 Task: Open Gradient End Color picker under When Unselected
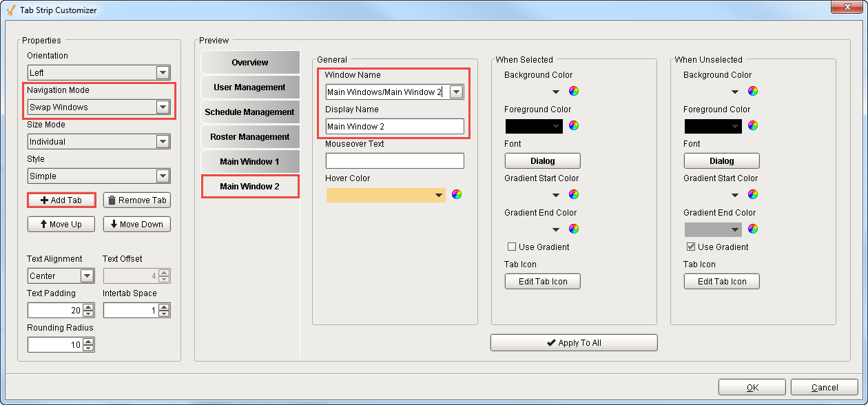[x=754, y=229]
